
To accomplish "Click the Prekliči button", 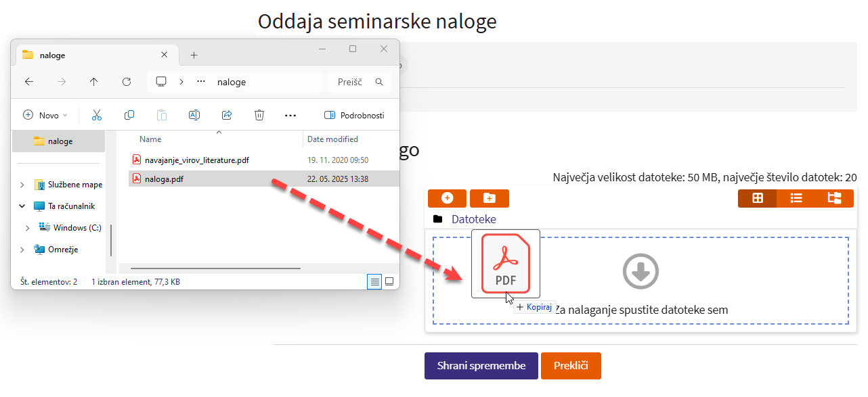I will (570, 366).
